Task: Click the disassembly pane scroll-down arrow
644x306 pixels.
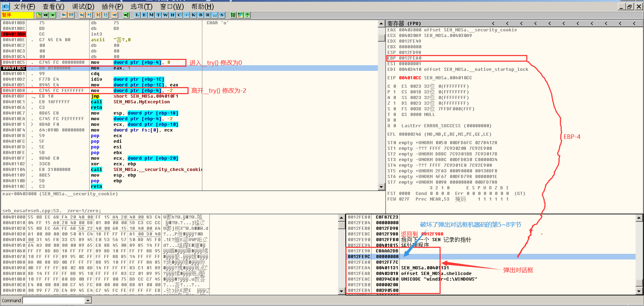Action: 381,187
